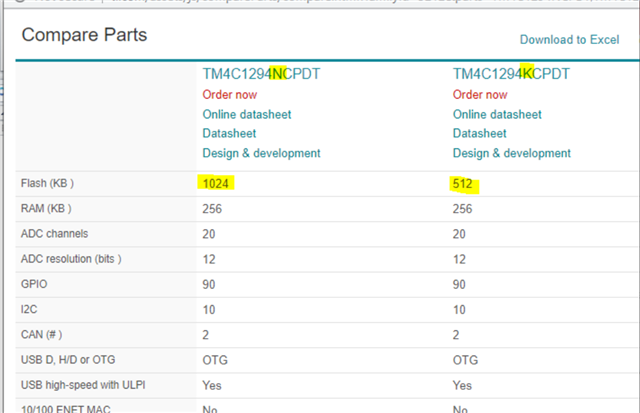Select the ADC channels row label
Screen dimensions: 640x413
click(54, 234)
